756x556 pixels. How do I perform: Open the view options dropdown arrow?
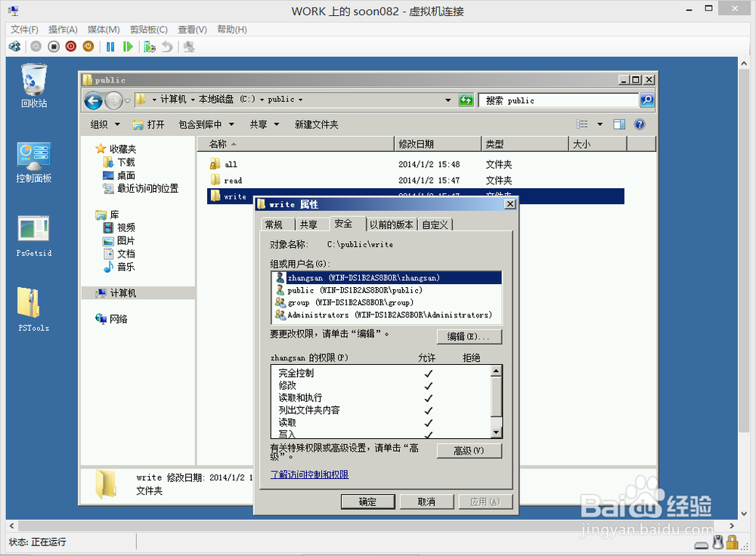600,125
